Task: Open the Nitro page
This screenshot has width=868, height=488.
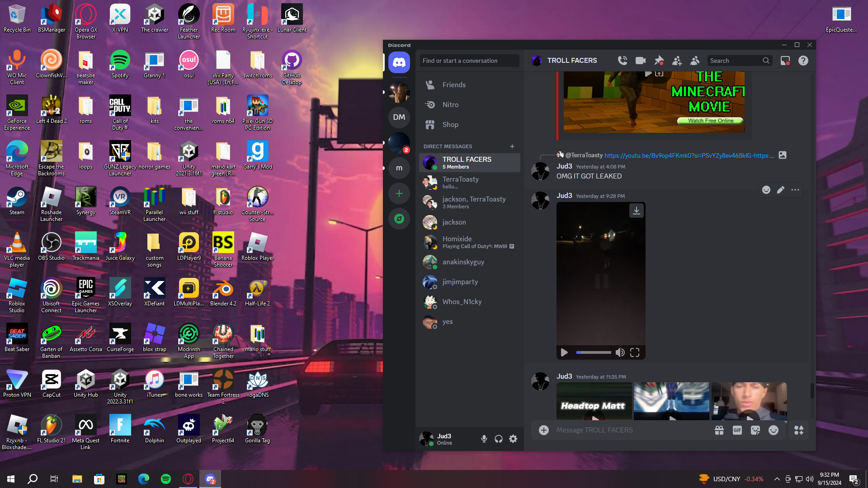Action: coord(450,105)
